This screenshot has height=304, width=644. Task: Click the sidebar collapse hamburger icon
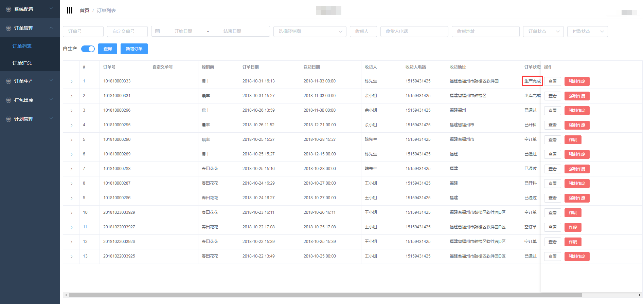[x=70, y=10]
